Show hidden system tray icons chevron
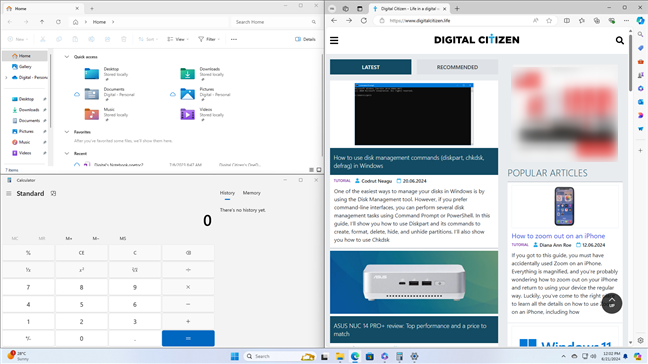648x364 pixels. pyautogui.click(x=563, y=356)
